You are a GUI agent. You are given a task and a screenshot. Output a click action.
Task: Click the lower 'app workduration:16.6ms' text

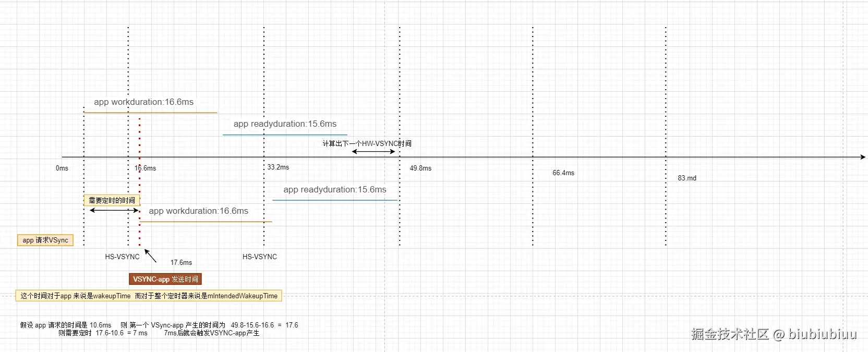click(199, 211)
